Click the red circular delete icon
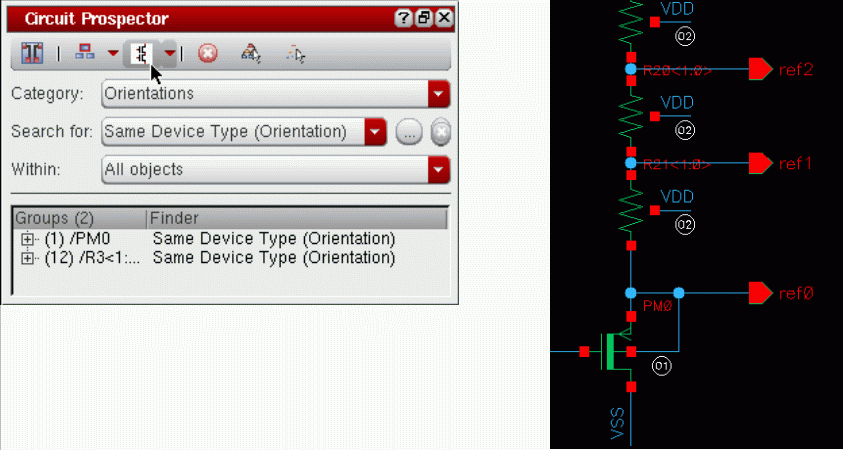 point(208,54)
